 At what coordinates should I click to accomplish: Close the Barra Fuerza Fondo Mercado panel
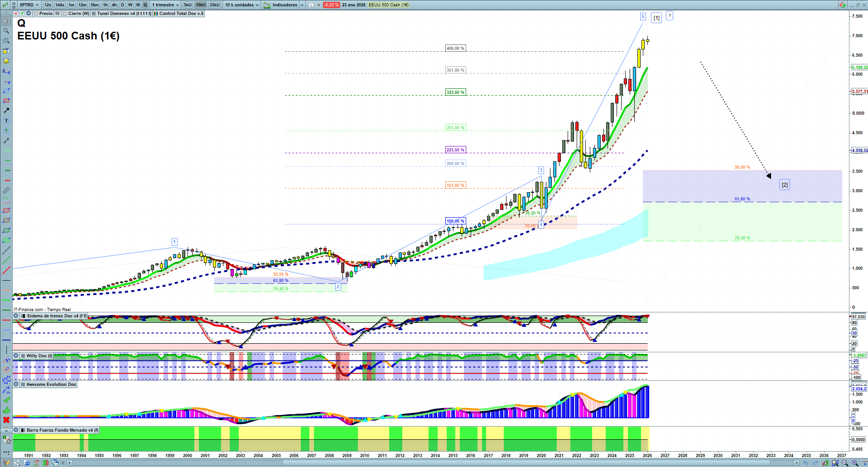pos(16,430)
